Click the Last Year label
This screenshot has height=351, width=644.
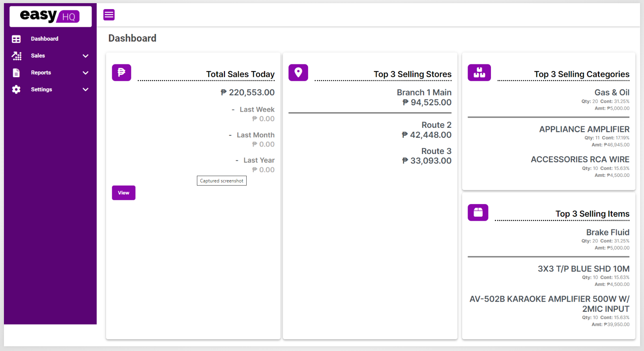click(x=259, y=160)
